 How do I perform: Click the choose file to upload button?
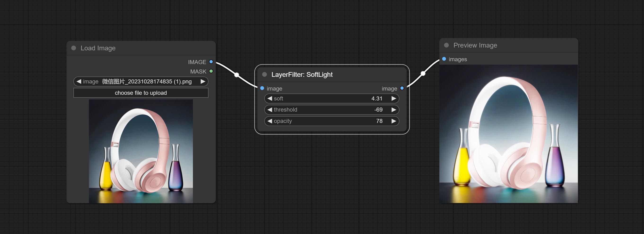[141, 93]
